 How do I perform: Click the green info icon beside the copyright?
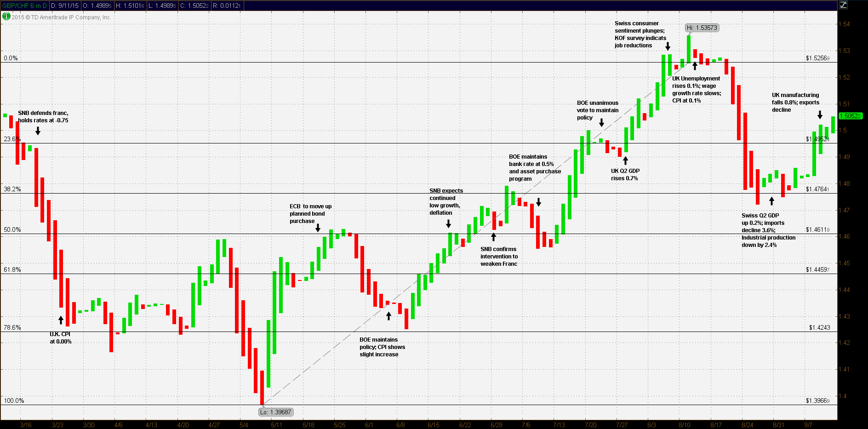point(6,17)
